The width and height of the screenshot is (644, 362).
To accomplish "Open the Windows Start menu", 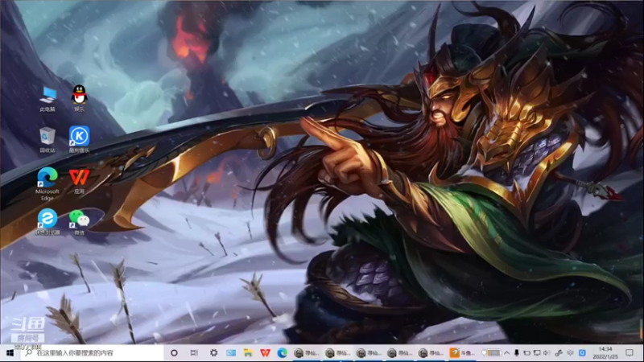I will (10, 353).
